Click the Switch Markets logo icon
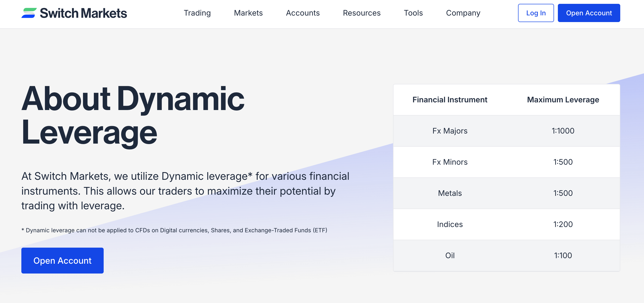 (x=29, y=13)
